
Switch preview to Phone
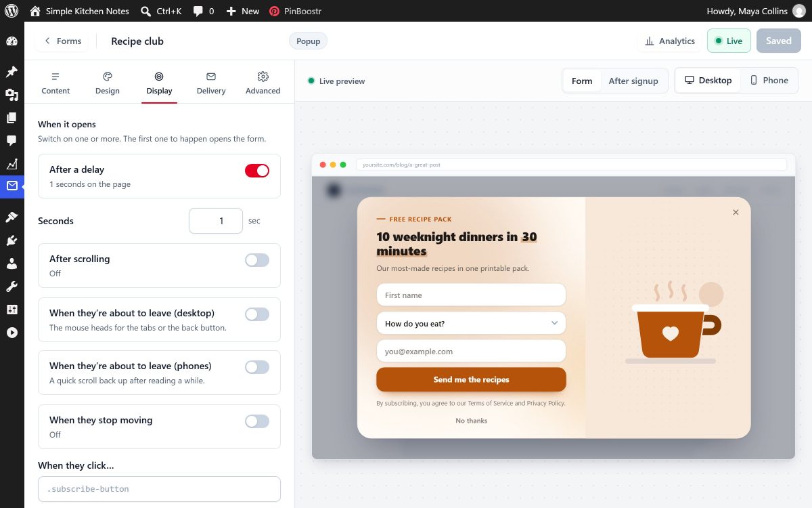click(x=769, y=80)
